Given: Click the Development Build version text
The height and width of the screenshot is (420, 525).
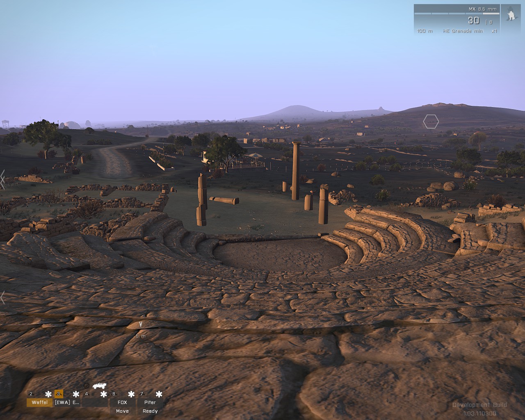Looking at the screenshot, I should 479,409.
